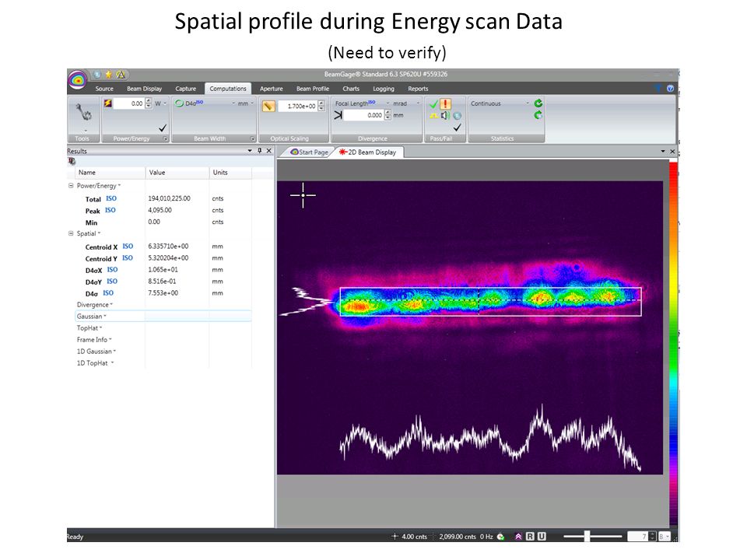Image resolution: width=747 pixels, height=560 pixels.
Task: Open the Results panel options dropdown arrow
Action: [250, 150]
